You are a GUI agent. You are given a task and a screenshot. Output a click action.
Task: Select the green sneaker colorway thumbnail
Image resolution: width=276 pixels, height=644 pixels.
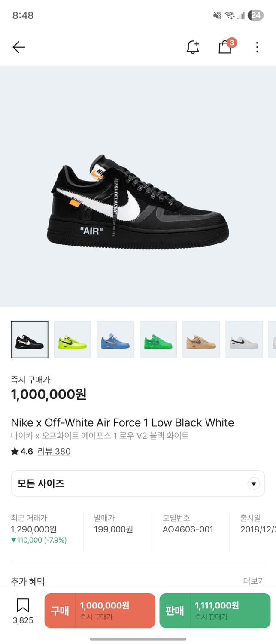click(158, 340)
